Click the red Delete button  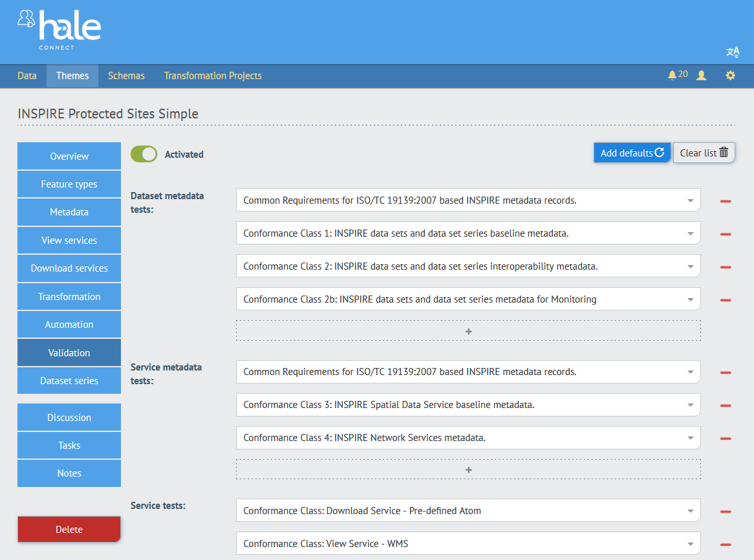(69, 529)
